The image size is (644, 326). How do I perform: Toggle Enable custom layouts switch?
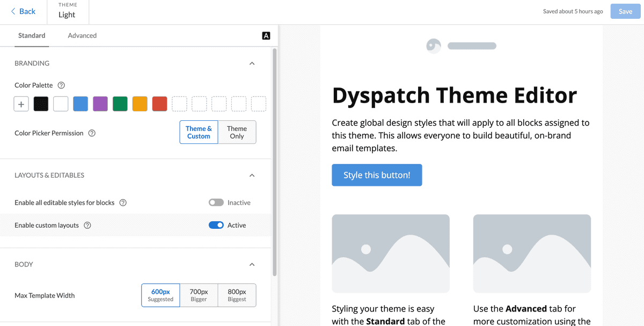tap(216, 225)
